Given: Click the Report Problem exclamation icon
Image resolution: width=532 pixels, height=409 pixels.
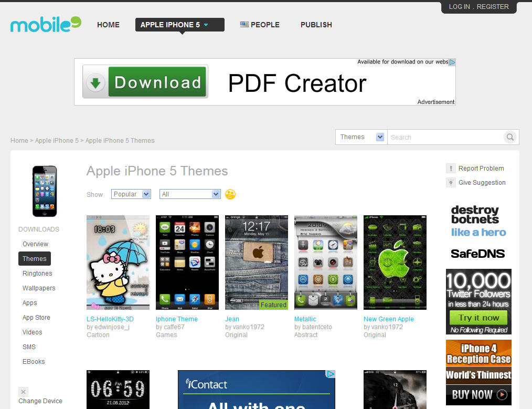Looking at the screenshot, I should point(451,168).
